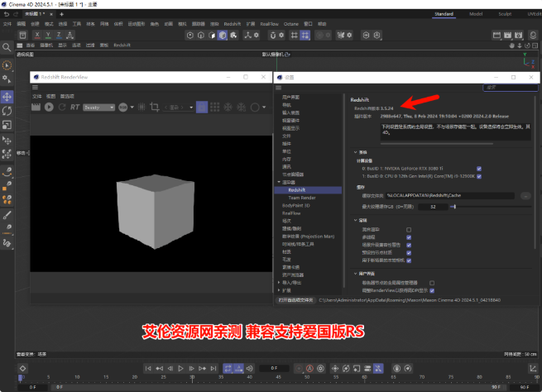Add a new document tab with plus button

[x=61, y=14]
